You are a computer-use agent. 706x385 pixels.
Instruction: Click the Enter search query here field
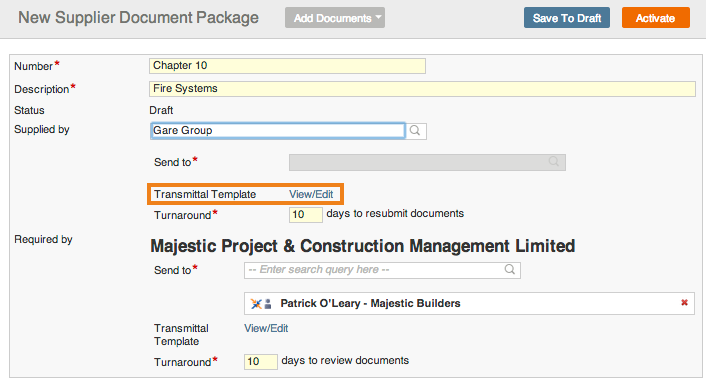tap(382, 270)
